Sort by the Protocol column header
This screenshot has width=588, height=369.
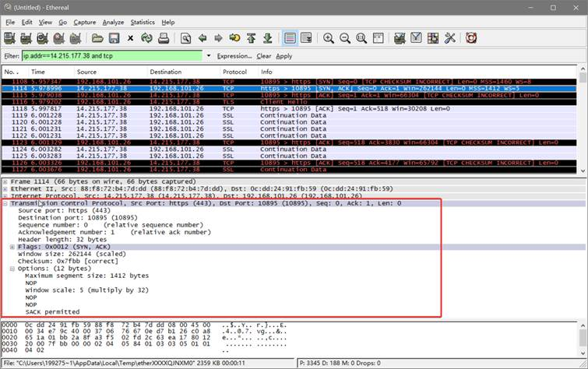coord(239,72)
